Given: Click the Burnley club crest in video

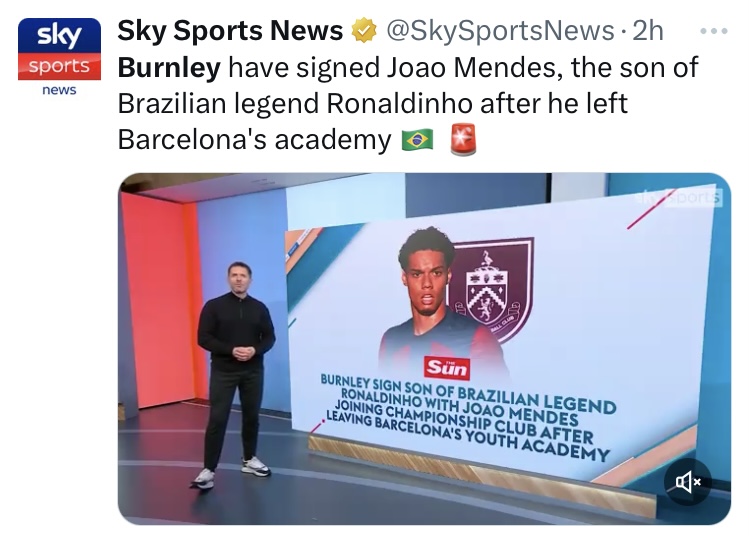Looking at the screenshot, I should (x=488, y=289).
